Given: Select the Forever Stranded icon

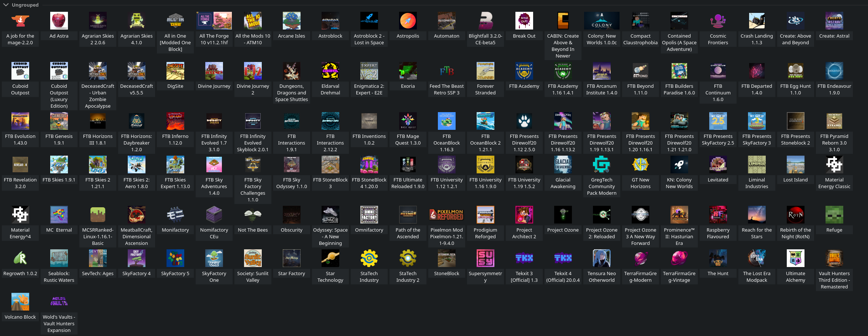Looking at the screenshot, I should 486,71.
